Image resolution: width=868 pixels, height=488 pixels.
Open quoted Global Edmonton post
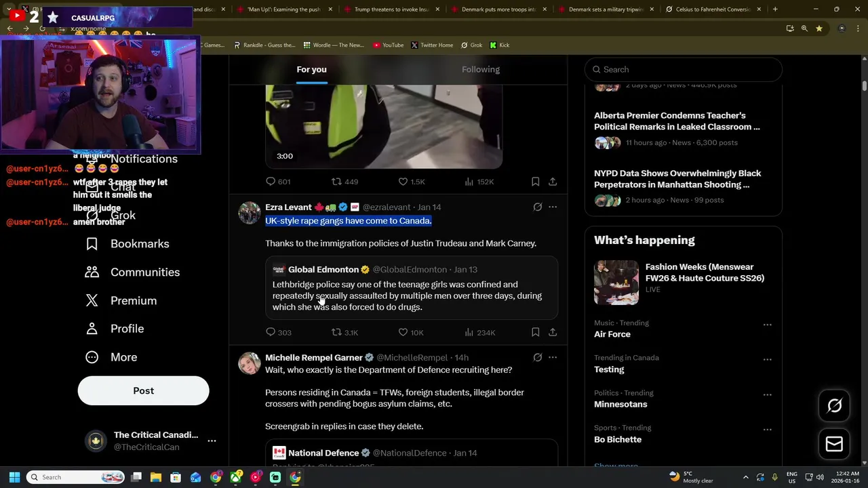pos(412,288)
